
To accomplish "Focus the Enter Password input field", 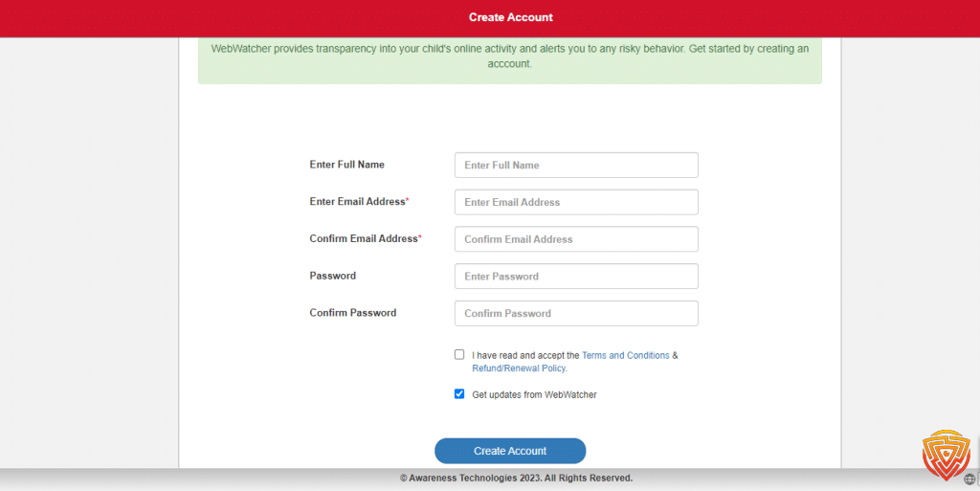I will (576, 276).
